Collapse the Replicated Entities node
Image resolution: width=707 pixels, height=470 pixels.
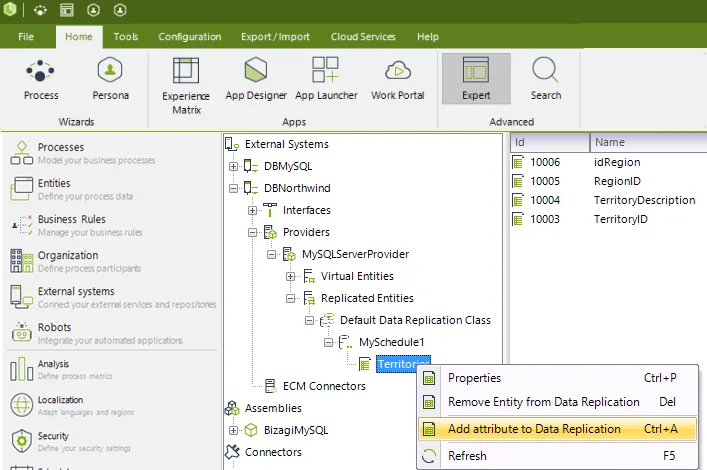[290, 298]
